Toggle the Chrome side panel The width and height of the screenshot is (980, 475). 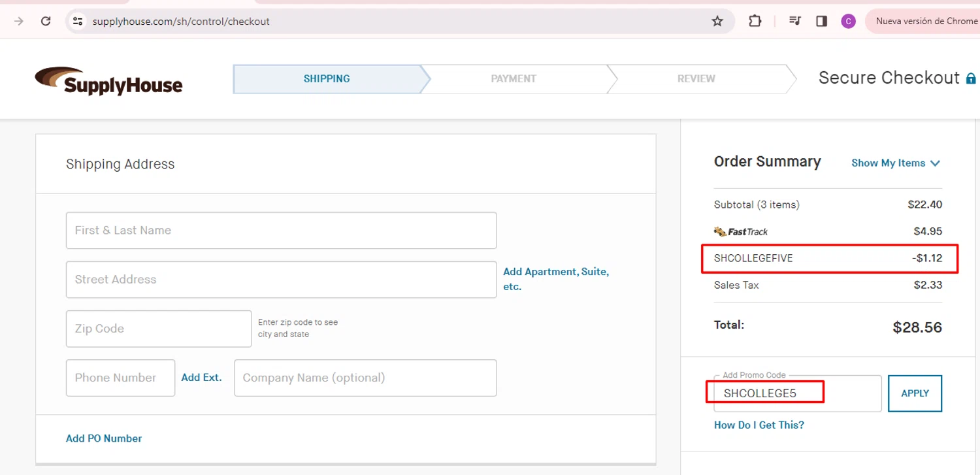click(821, 21)
